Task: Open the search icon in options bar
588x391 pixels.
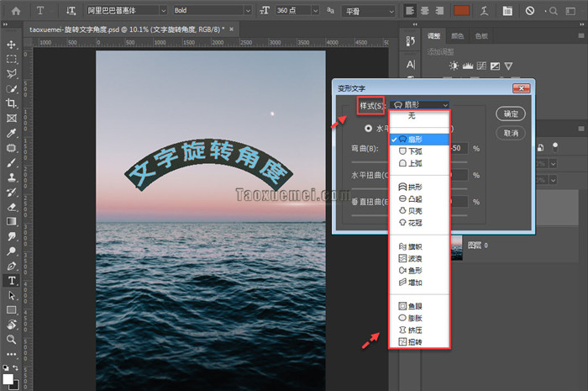Action: [553, 11]
